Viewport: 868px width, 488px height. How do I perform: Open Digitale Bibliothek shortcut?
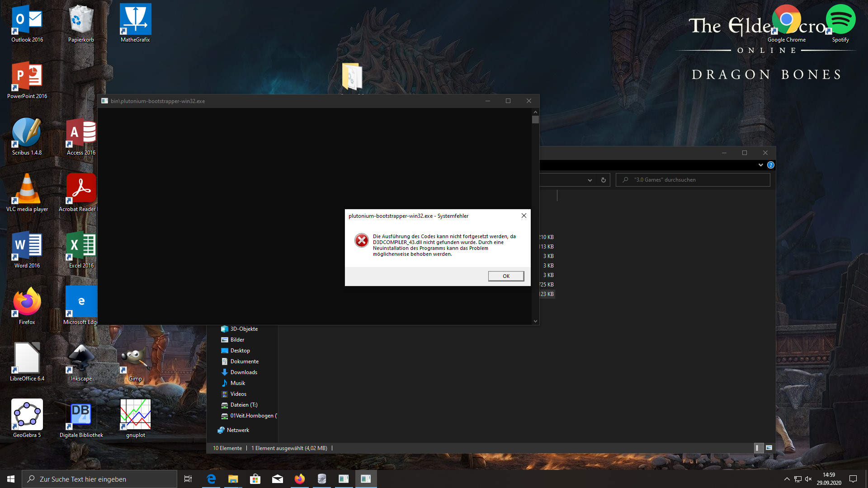coord(81,419)
